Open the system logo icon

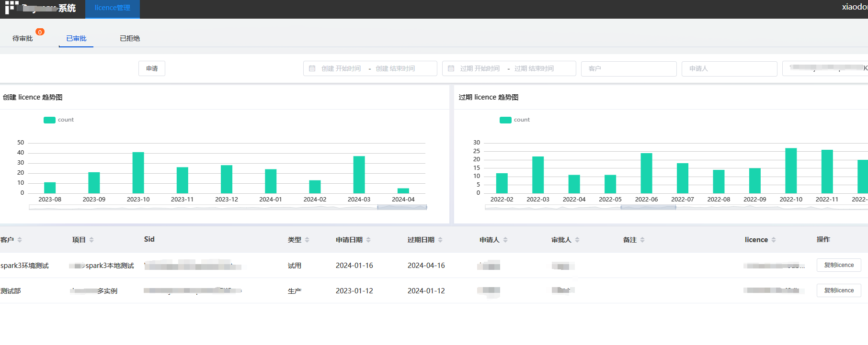[11, 8]
